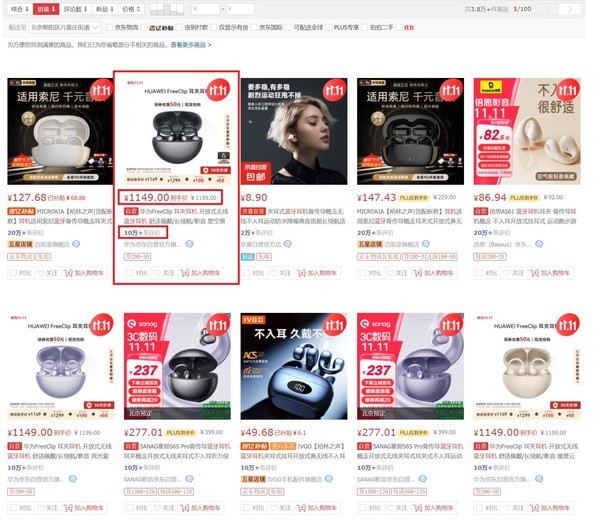This screenshot has height=530, width=600.
Task: Click the heart follow icon on the ¥86.94 Baseus item
Action: click(507, 273)
